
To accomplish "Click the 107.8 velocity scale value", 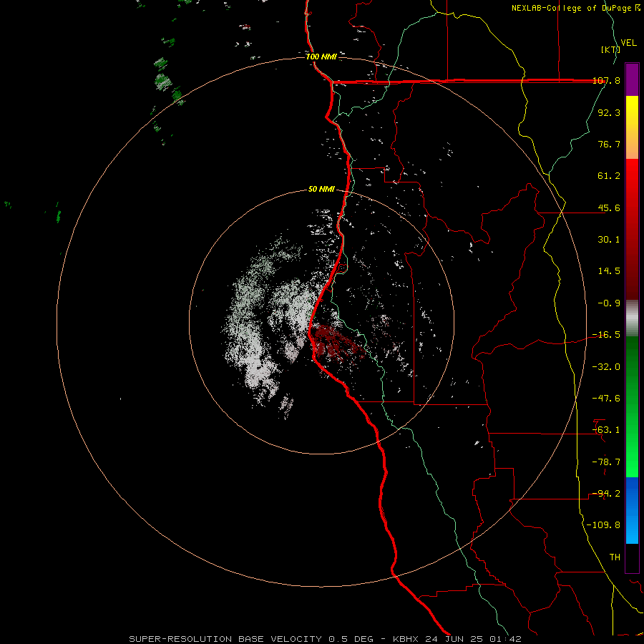I will click(606, 80).
